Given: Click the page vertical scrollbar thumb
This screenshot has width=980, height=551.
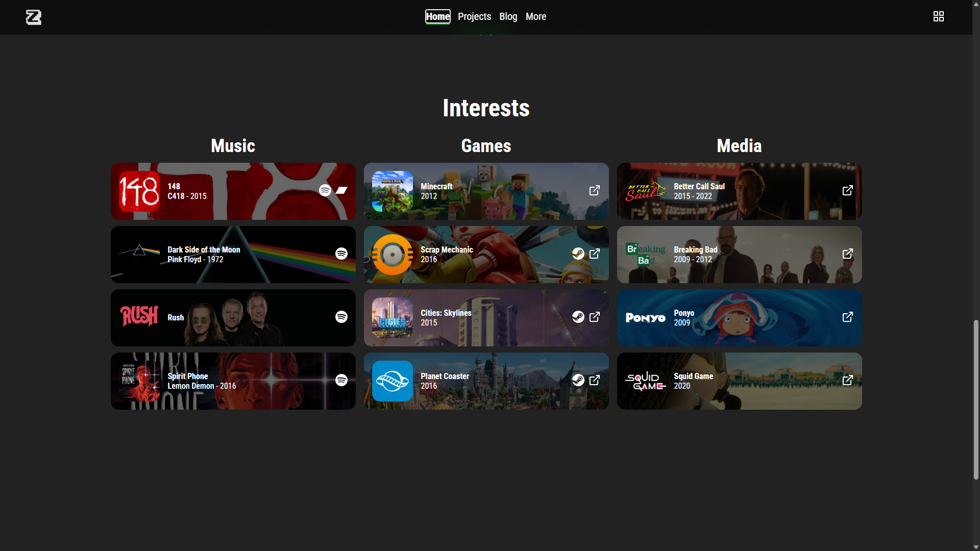Looking at the screenshot, I should tap(976, 399).
